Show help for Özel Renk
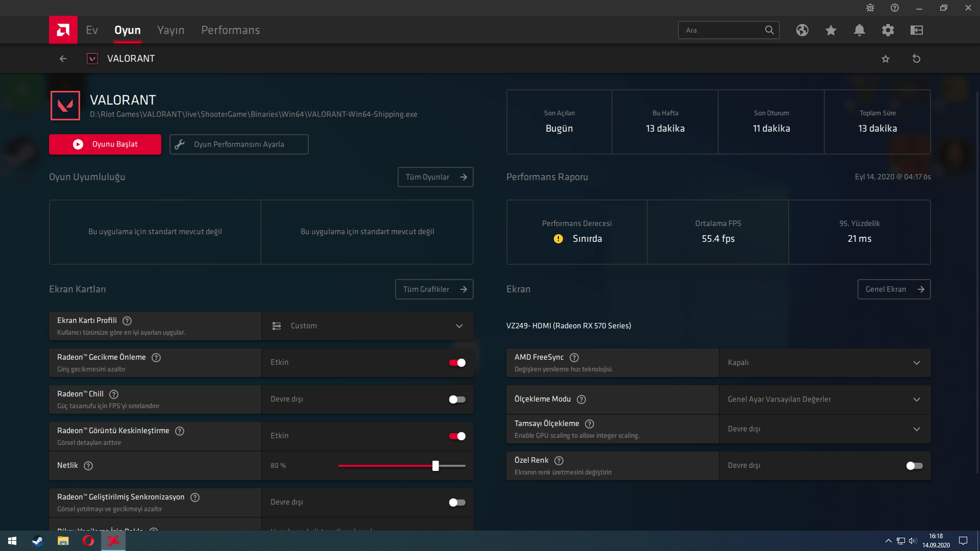This screenshot has height=551, width=980. pyautogui.click(x=559, y=461)
